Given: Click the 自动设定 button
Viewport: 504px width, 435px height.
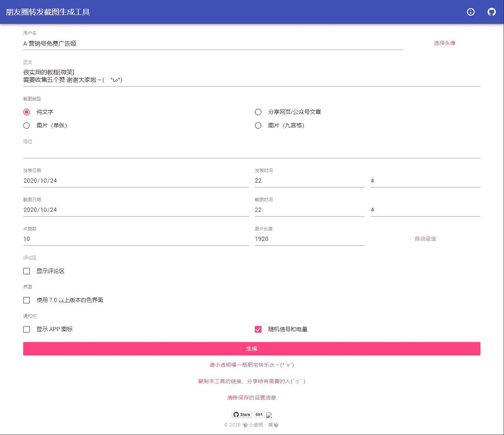Looking at the screenshot, I should click(x=425, y=239).
